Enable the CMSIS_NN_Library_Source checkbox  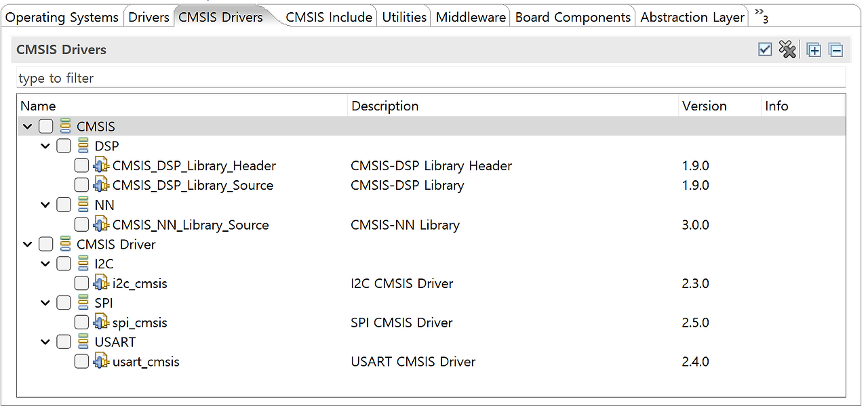(x=81, y=224)
